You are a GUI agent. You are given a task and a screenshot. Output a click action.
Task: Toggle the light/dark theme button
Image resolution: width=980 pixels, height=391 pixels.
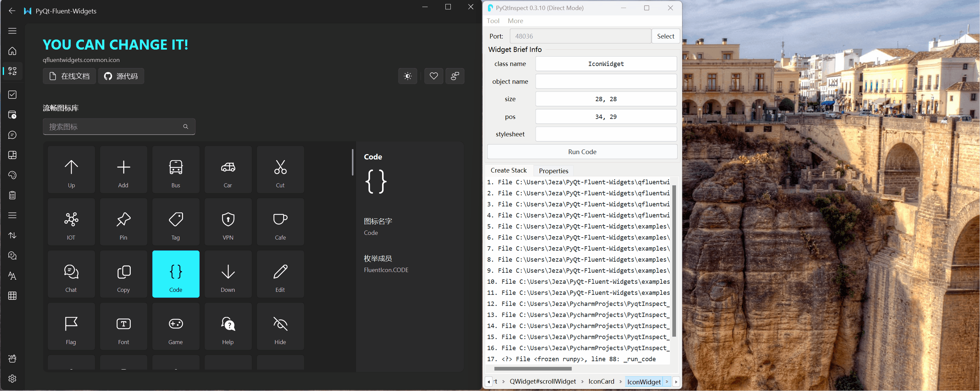(408, 76)
